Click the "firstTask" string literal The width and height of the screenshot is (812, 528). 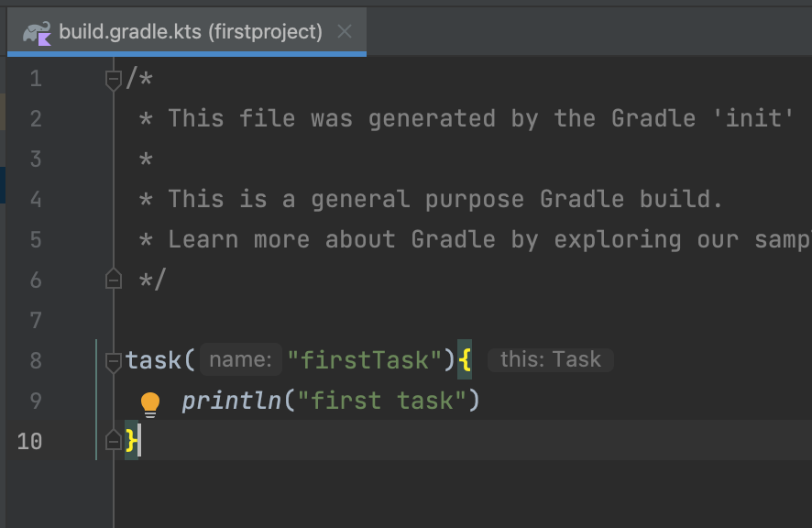(x=365, y=359)
